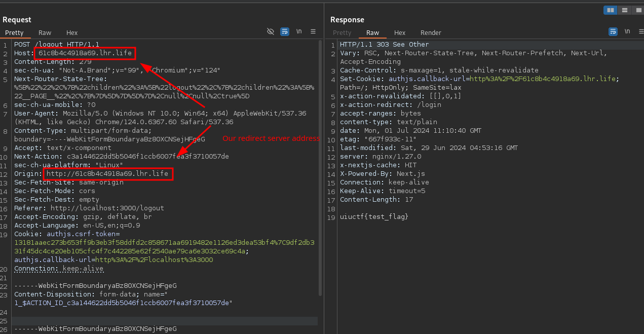The image size is (644, 334).
Task: Click the "Cookie: authjs.csrf-token=" line
Action: click(67, 234)
